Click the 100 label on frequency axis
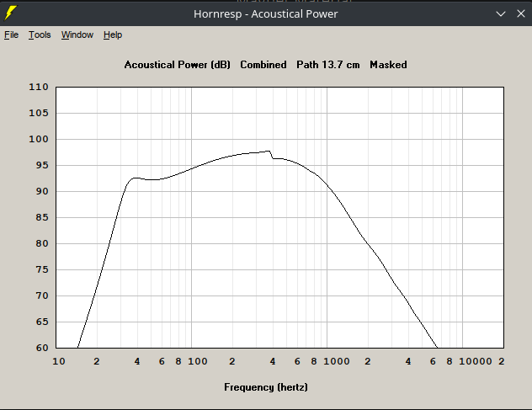This screenshot has height=410, width=532. tap(198, 361)
